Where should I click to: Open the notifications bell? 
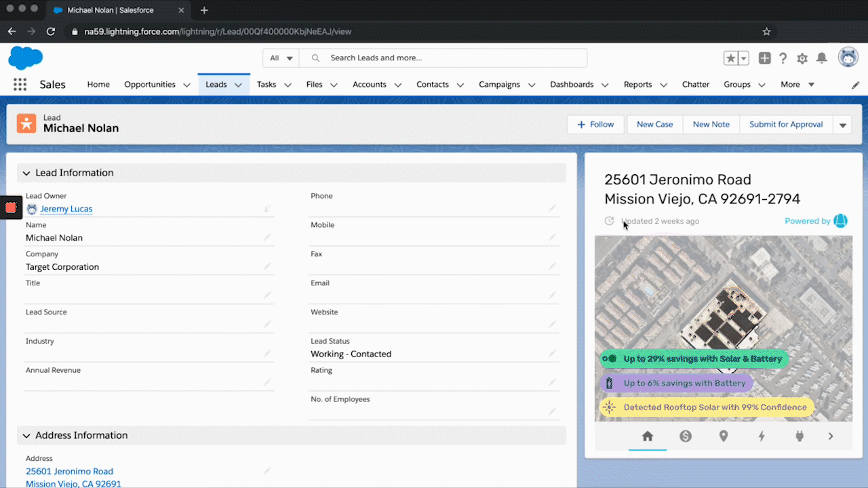pyautogui.click(x=821, y=58)
